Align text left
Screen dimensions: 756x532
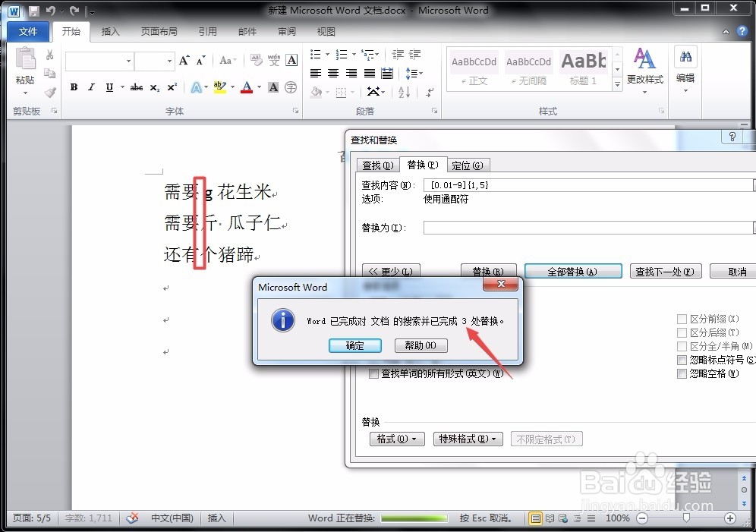[x=315, y=74]
